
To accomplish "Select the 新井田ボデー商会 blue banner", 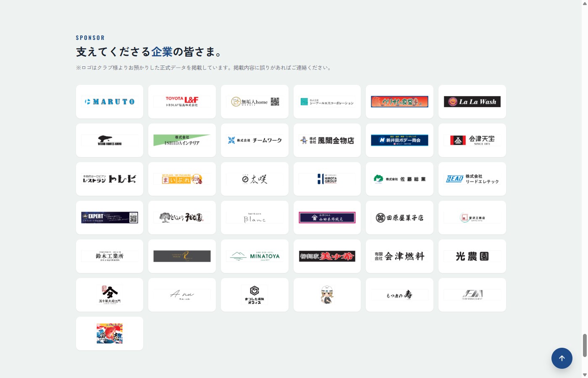I will [x=399, y=140].
